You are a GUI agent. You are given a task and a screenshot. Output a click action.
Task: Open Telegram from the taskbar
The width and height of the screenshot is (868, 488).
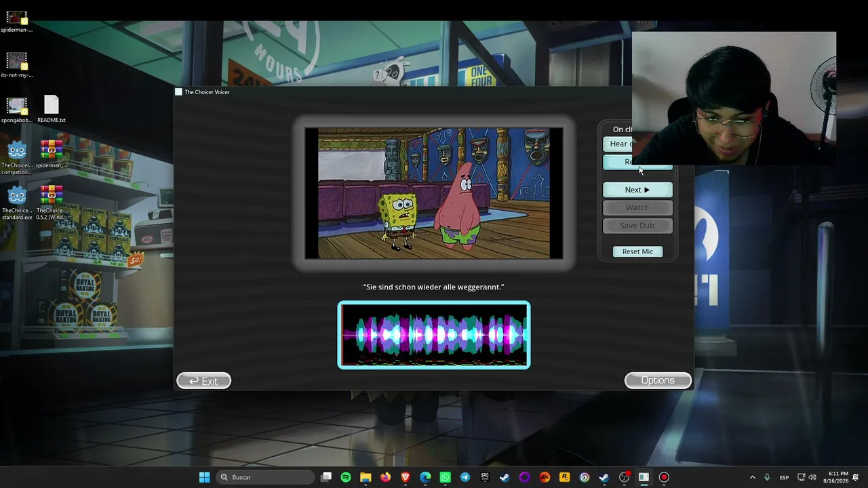[465, 477]
